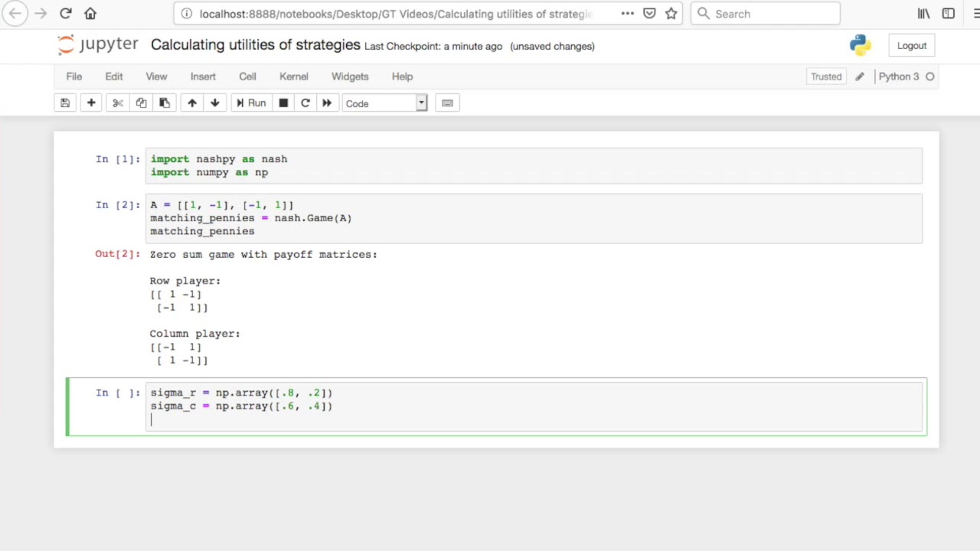Click the Jupyter logo
Image resolution: width=980 pixels, height=551 pixels.
pos(98,45)
